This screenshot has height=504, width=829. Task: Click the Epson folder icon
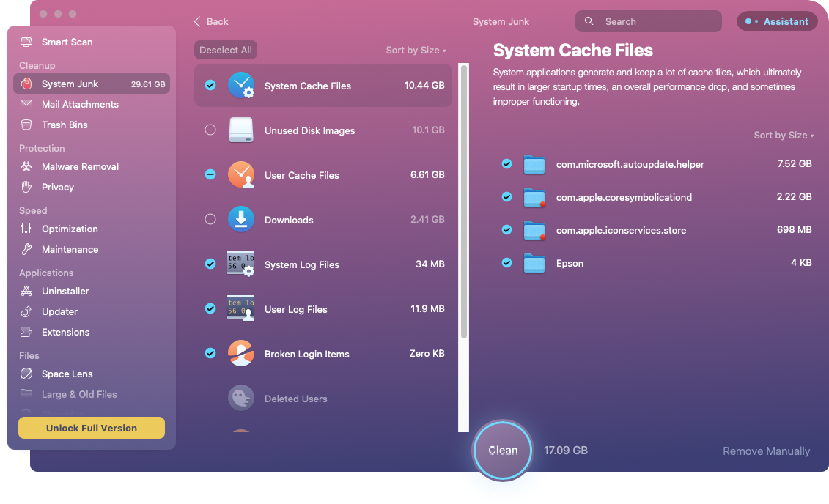pyautogui.click(x=534, y=263)
